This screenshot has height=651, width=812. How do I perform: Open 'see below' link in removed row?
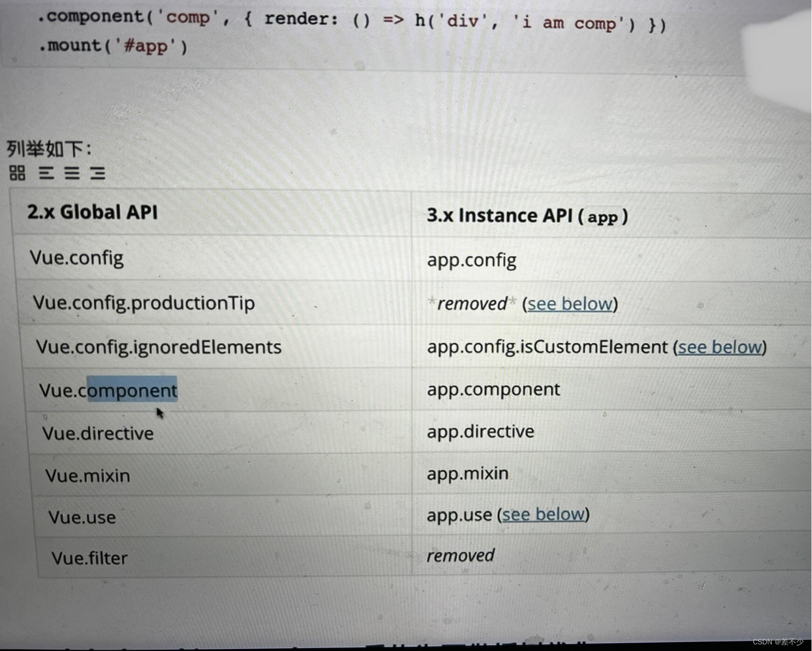(x=570, y=304)
